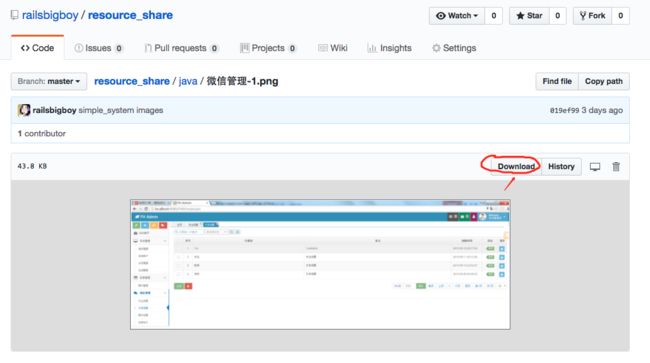The height and width of the screenshot is (363, 650).
Task: Click the railsbigboy owner link in header
Action: pos(50,15)
